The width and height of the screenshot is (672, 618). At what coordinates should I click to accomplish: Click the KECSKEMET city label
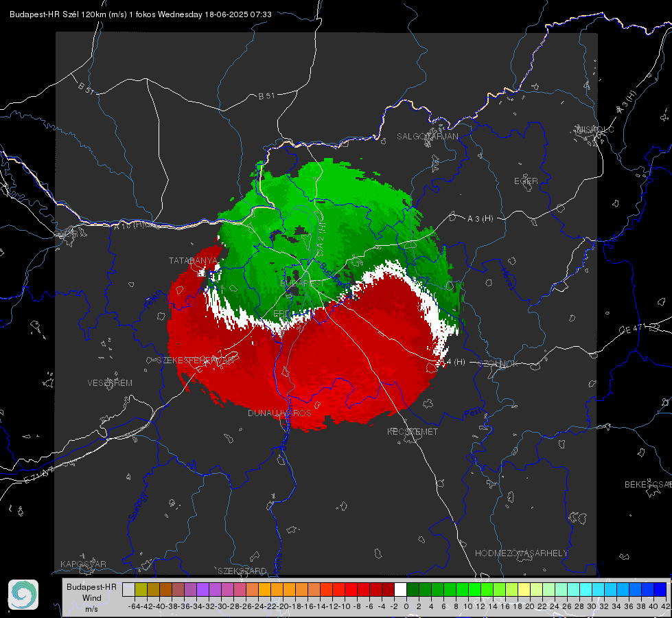point(413,431)
